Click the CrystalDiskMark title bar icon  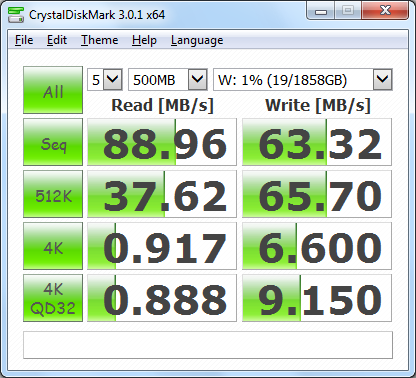16,15
